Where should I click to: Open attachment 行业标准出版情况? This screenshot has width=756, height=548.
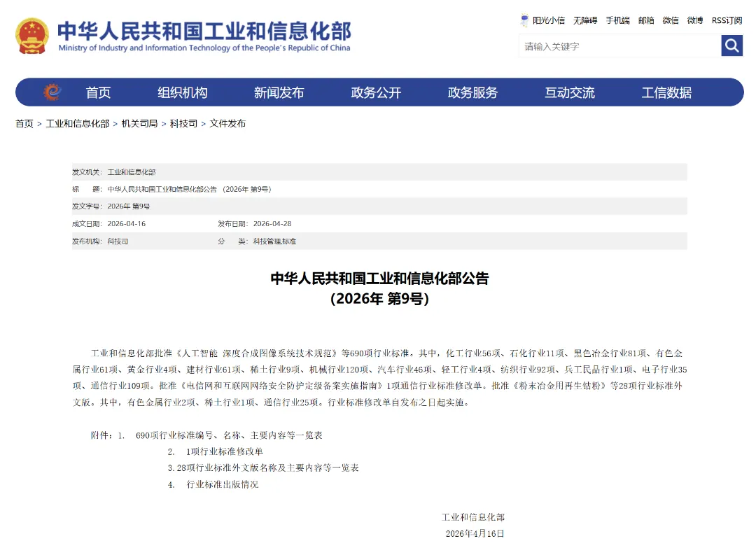point(223,484)
